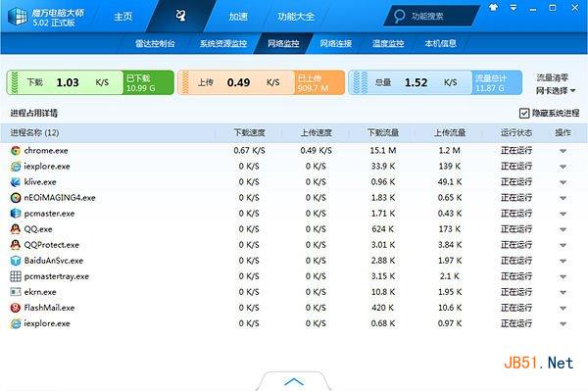The image size is (588, 391).
Task: Click the FlashMail.exe red icon
Action: [16, 308]
